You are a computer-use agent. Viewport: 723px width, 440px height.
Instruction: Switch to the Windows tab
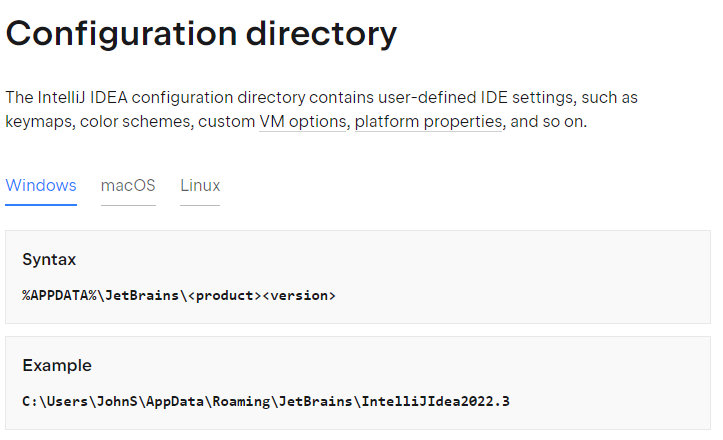41,185
